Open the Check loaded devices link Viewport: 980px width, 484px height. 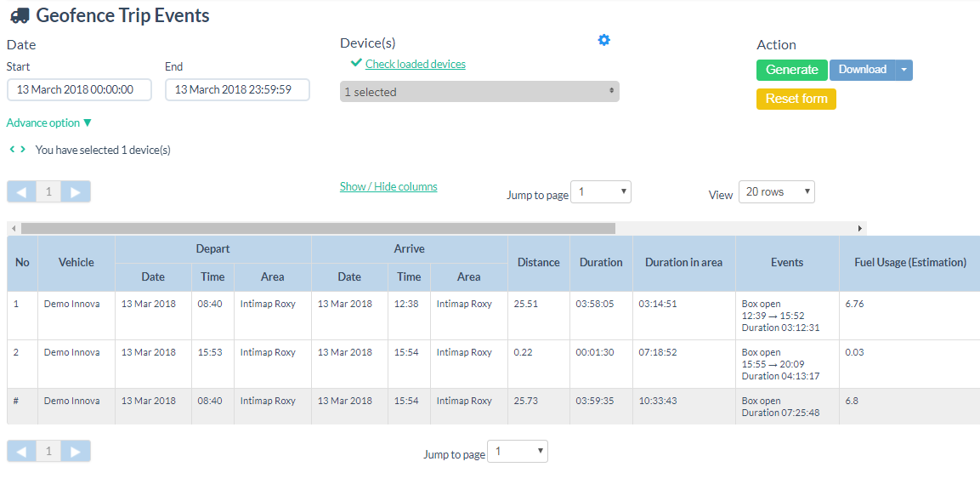[x=415, y=64]
